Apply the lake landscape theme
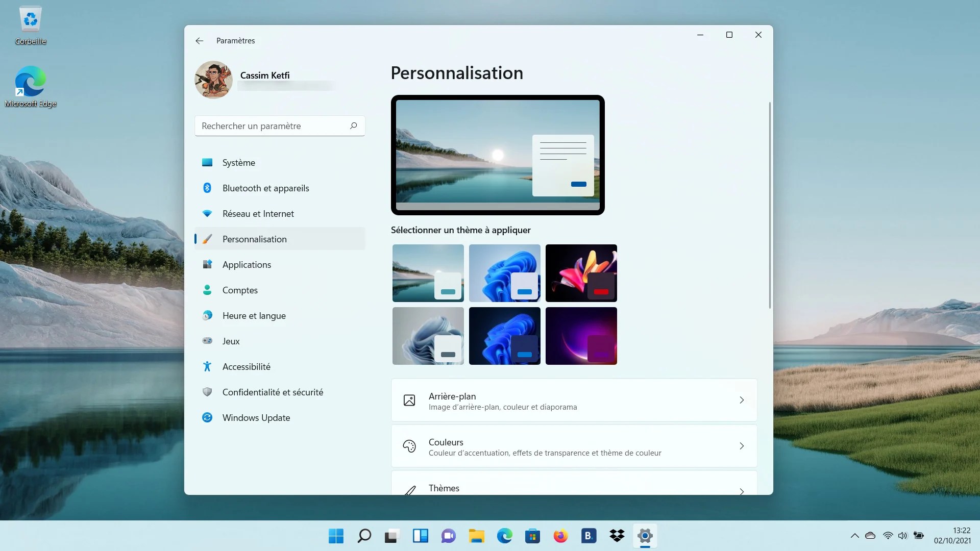The width and height of the screenshot is (980, 551). (428, 273)
